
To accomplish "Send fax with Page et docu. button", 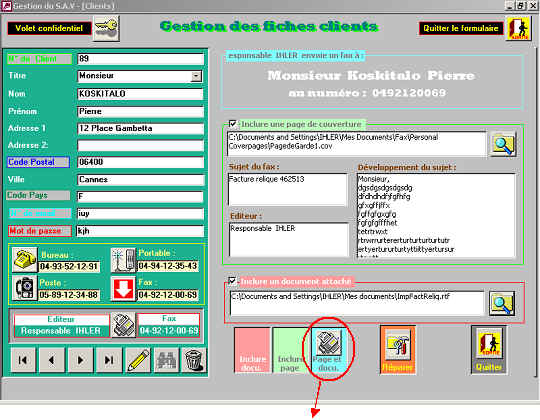I will 328,350.
